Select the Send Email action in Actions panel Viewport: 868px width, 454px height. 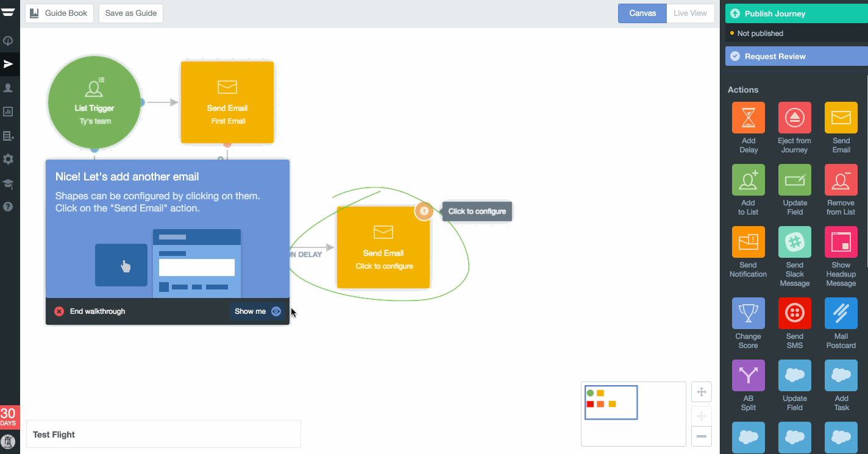[841, 118]
